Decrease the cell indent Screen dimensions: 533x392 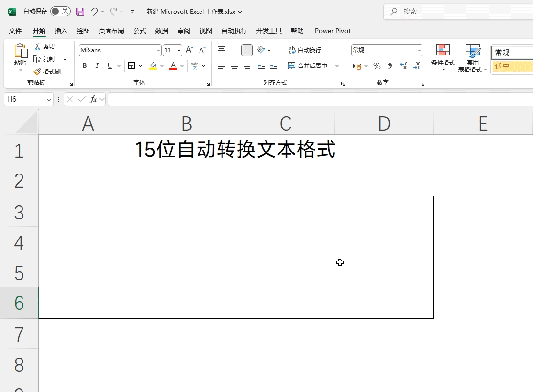(x=261, y=66)
